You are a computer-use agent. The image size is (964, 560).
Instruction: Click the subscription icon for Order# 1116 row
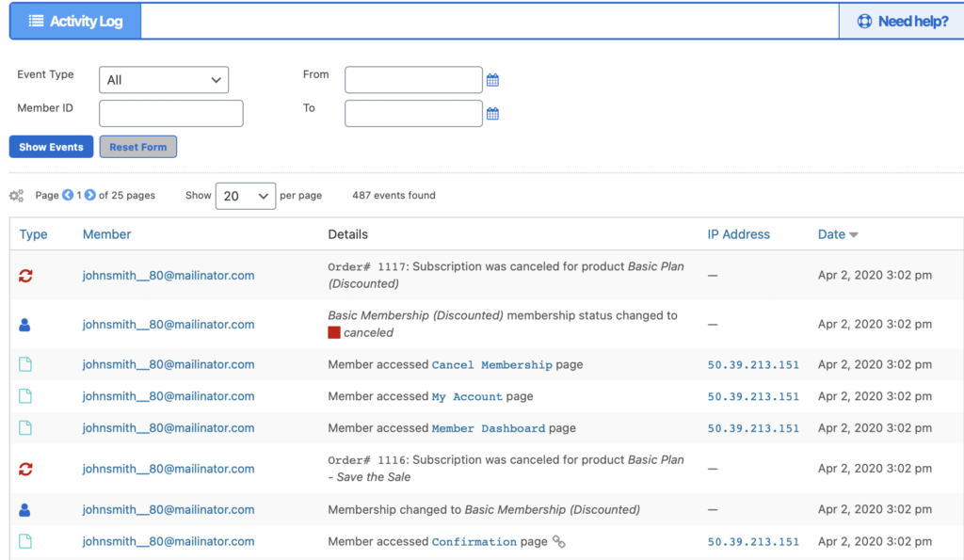point(25,469)
